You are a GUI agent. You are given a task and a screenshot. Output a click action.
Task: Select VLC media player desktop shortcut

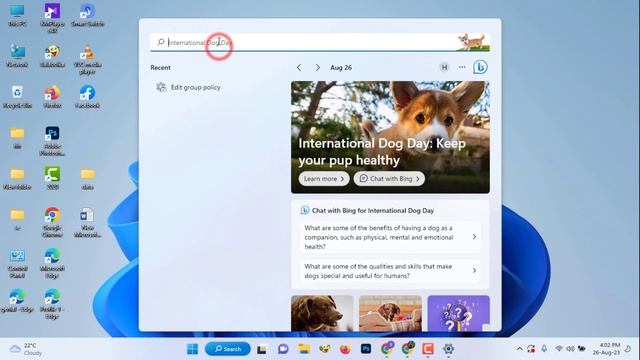(87, 60)
